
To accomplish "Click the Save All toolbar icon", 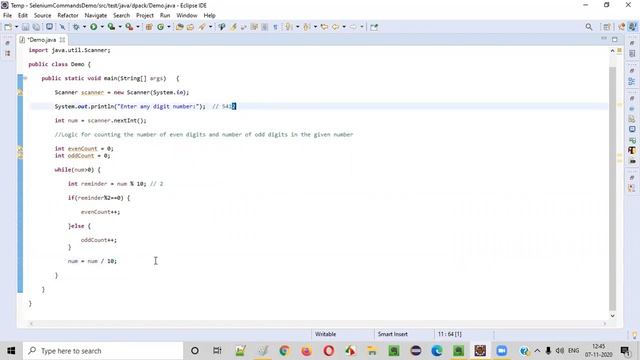I will (x=36, y=27).
